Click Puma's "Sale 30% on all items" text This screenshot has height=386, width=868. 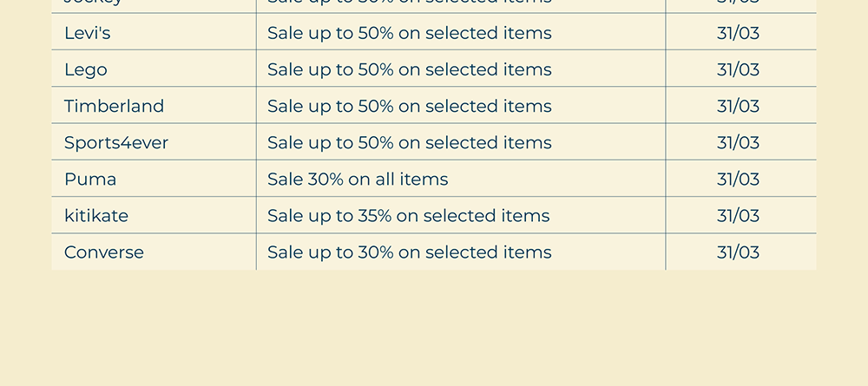tap(358, 179)
